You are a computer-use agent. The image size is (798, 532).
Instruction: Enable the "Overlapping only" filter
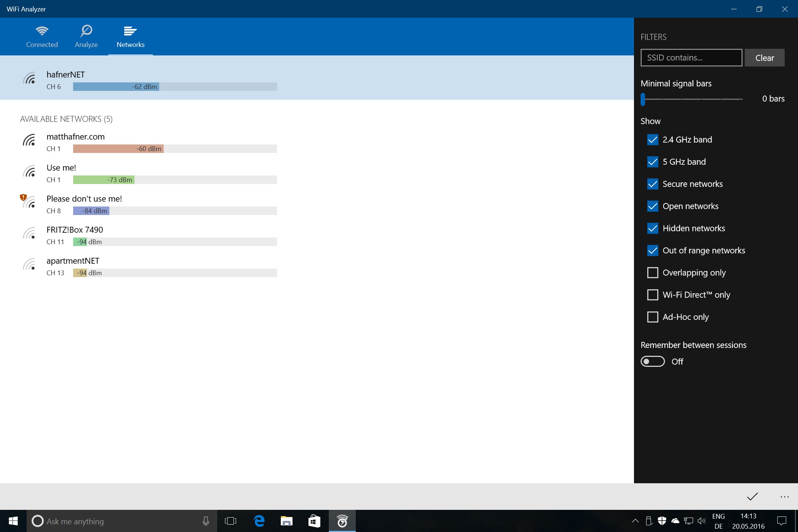652,273
